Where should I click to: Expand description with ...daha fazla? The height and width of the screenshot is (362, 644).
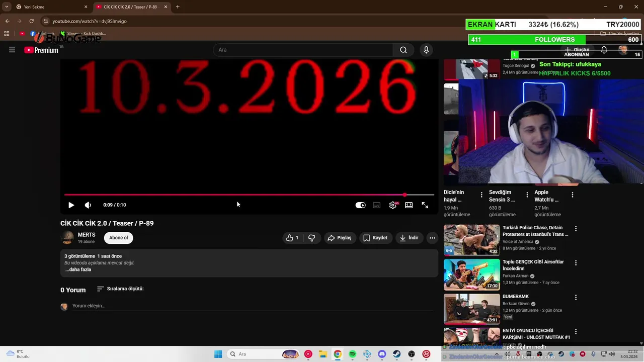(78, 269)
